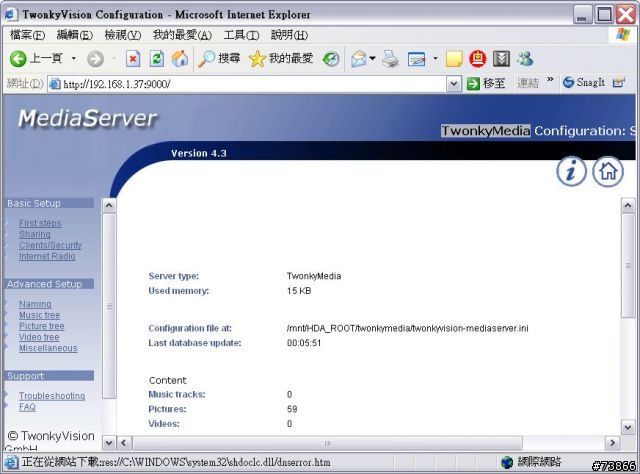This screenshot has height=474, width=640.
Task: Expand the Links toolbar chevron
Action: point(550,79)
